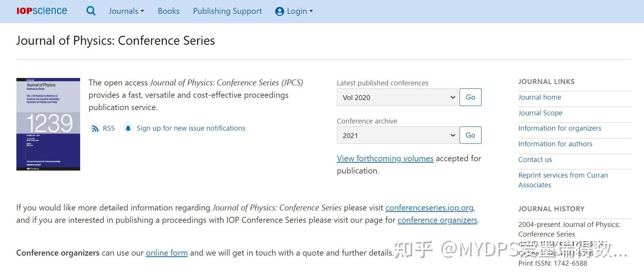This screenshot has width=644, height=275.
Task: Click the notification bell icon
Action: tap(128, 128)
